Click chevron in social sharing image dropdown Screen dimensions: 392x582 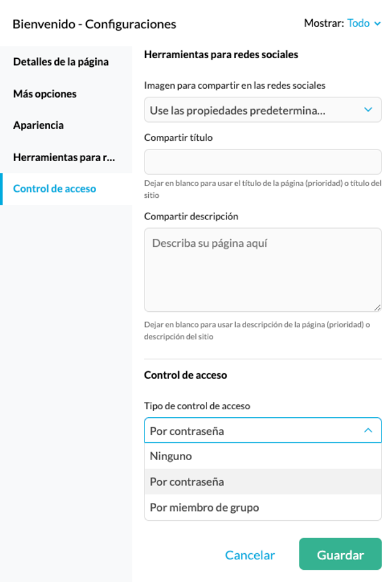(x=368, y=110)
